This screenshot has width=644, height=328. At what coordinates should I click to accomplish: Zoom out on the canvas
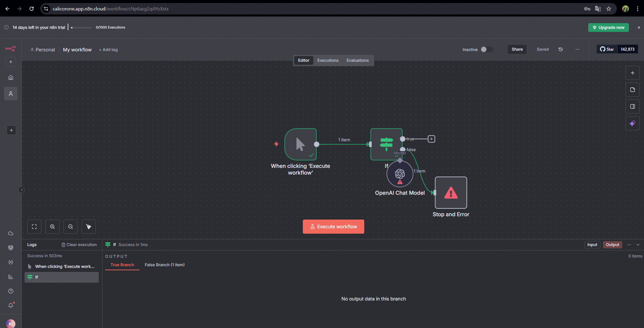coord(71,227)
